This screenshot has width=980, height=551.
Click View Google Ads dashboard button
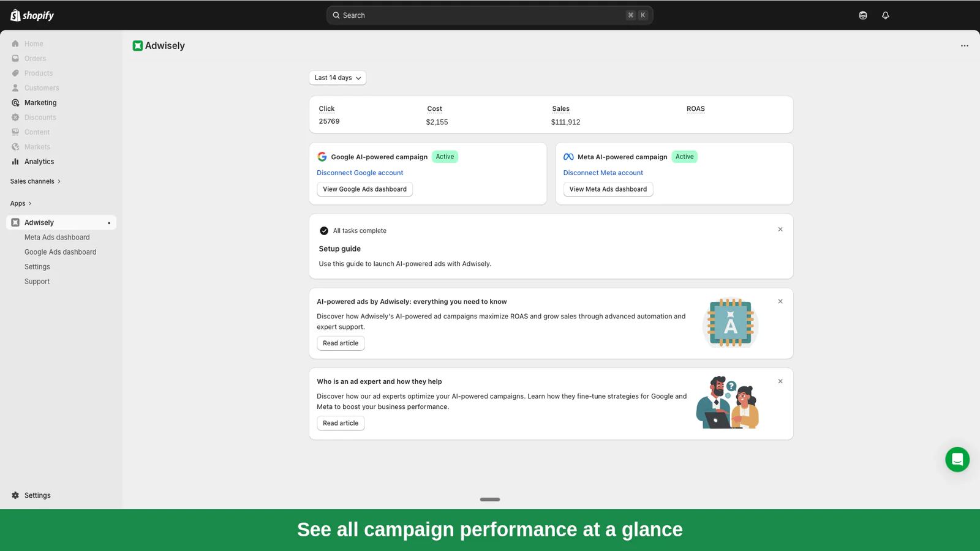(365, 189)
